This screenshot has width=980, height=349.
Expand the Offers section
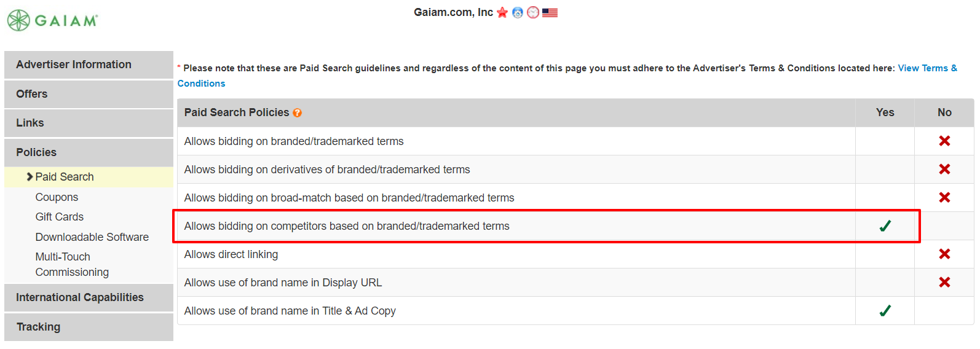(89, 94)
